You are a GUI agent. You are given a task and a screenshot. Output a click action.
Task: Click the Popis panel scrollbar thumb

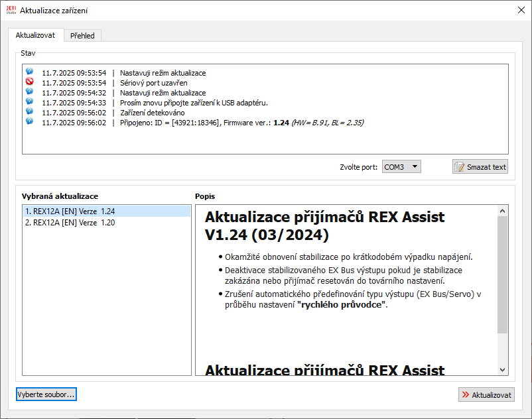(503, 275)
